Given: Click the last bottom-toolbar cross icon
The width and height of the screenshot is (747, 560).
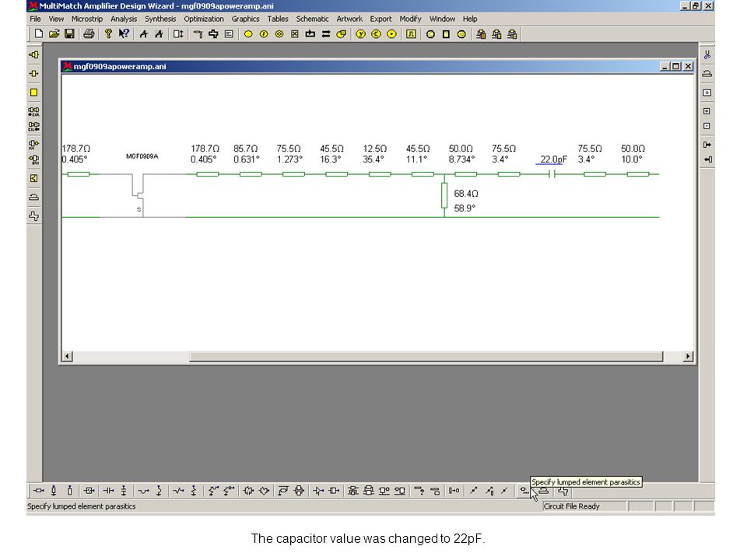Looking at the screenshot, I should click(x=563, y=491).
